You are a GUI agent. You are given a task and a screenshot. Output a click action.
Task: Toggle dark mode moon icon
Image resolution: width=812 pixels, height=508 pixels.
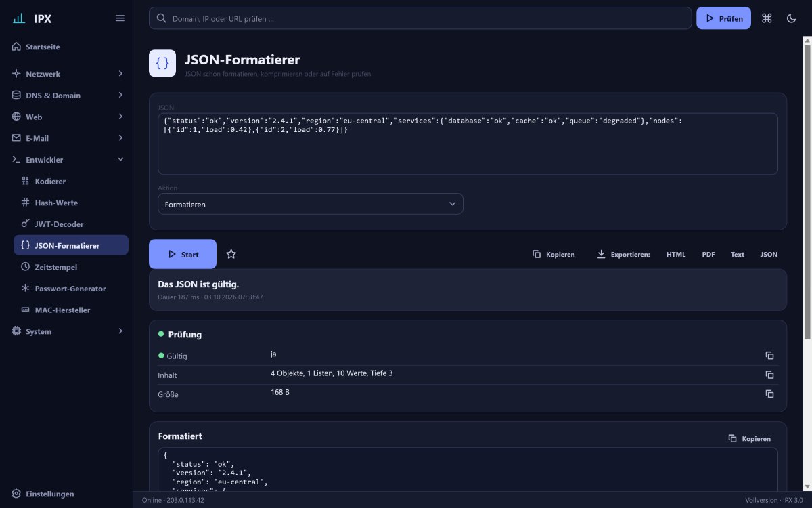click(791, 18)
